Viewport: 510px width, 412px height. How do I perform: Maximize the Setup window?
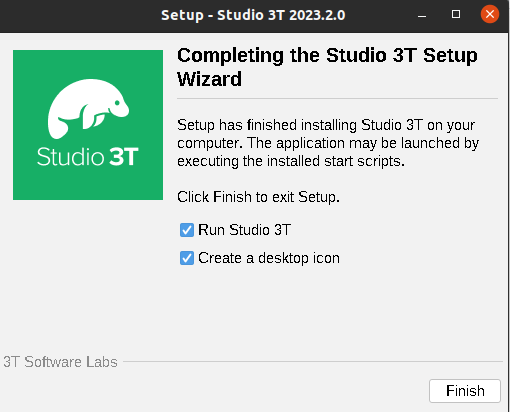pos(456,14)
